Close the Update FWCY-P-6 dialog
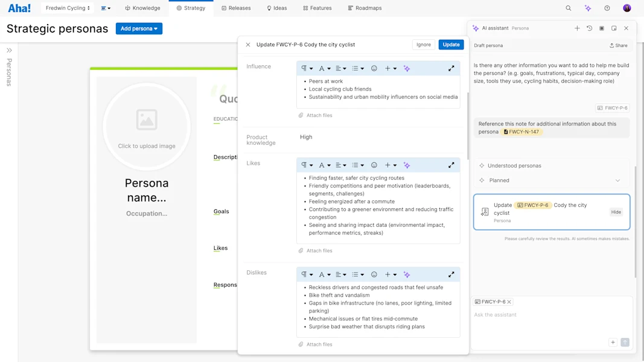Screen dimensions: 644x362 [248, 45]
